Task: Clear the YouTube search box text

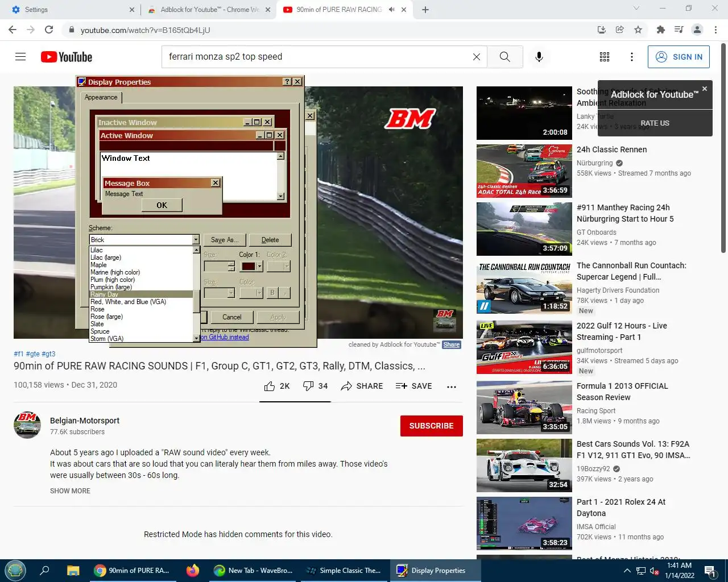Action: pyautogui.click(x=477, y=57)
